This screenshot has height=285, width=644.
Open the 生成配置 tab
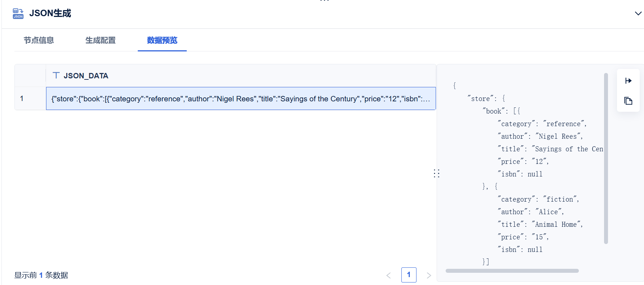(100, 40)
